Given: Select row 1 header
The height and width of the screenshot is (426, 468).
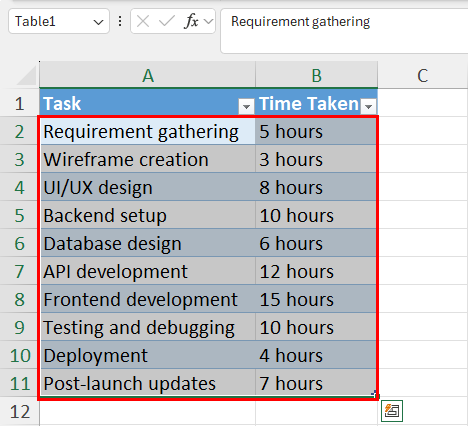Looking at the screenshot, I should (x=19, y=103).
